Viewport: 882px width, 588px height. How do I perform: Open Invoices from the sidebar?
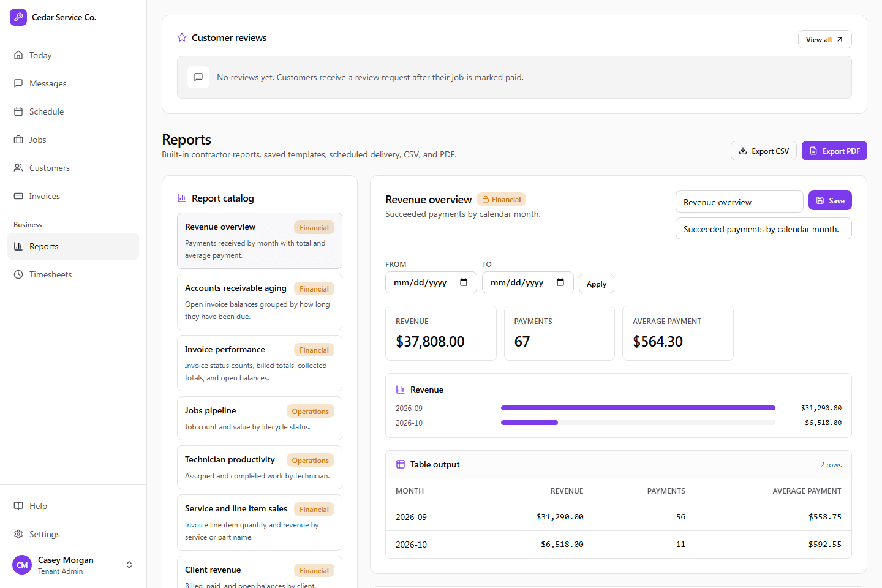[73, 196]
